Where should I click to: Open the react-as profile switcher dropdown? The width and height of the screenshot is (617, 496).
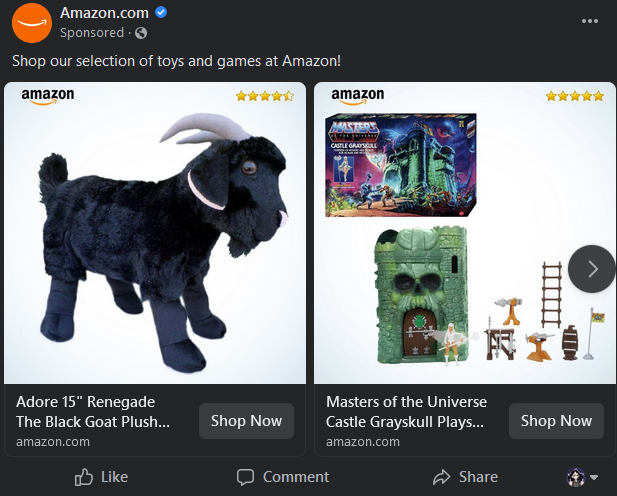click(583, 477)
